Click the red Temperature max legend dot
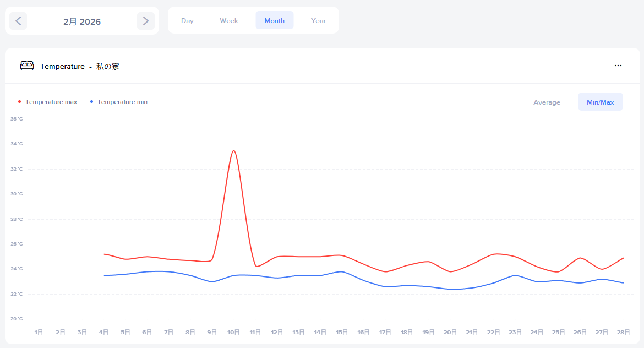This screenshot has width=644, height=348. pyautogui.click(x=20, y=102)
